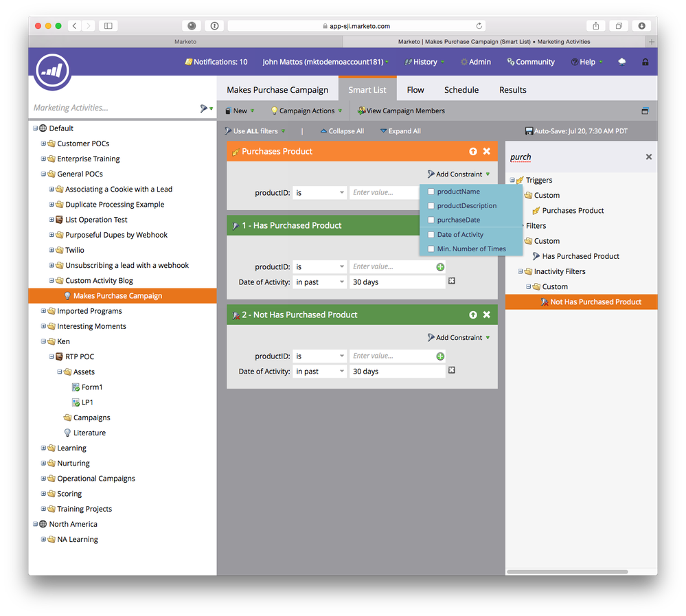Open the Use ALL filters dropdown
This screenshot has height=616, width=686.
pos(255,130)
